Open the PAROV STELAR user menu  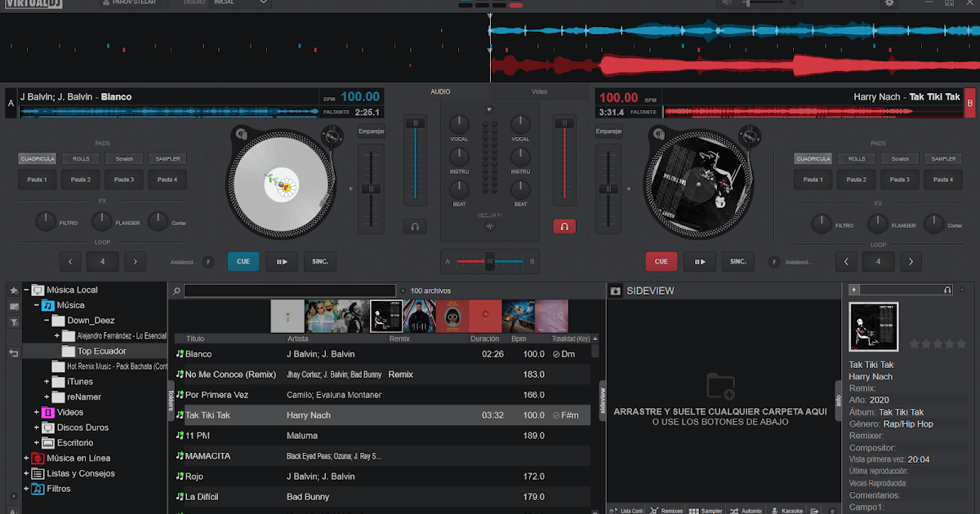tap(132, 2)
